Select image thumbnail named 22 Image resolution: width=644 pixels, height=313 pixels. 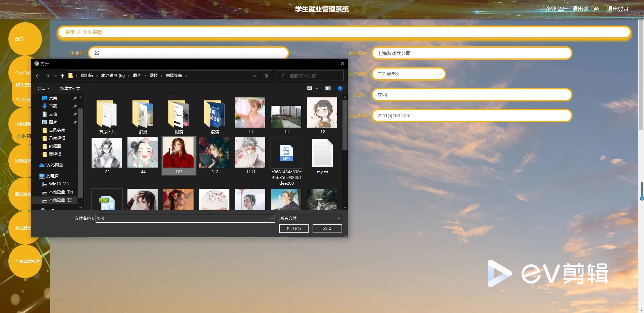(107, 156)
